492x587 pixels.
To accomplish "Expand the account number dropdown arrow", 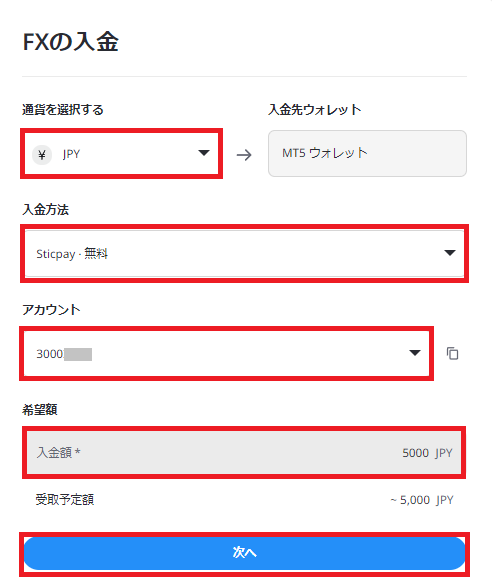I will (415, 353).
